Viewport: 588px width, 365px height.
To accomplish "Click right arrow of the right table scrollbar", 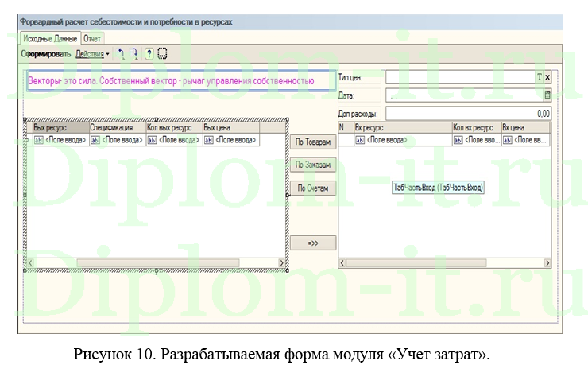I will (x=547, y=262).
